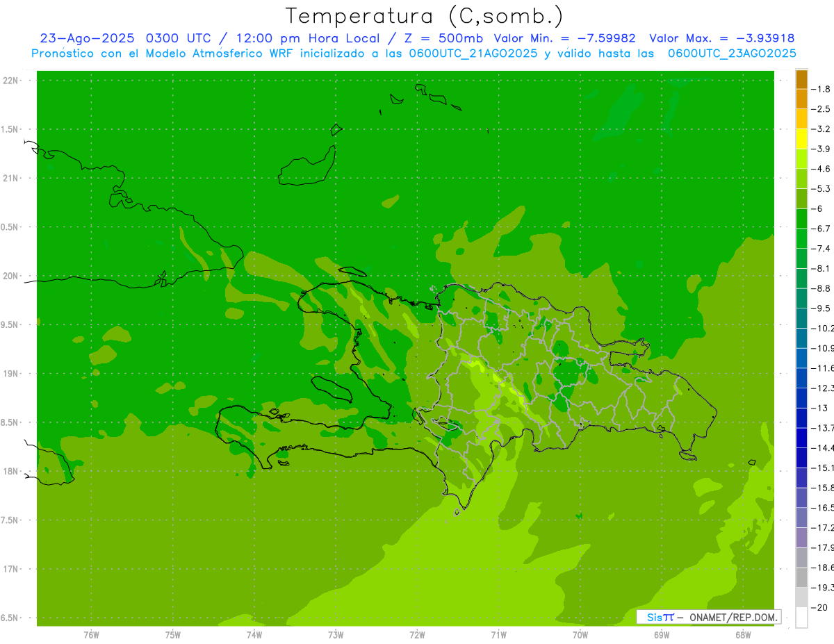This screenshot has height=644, width=834.
Task: Click latitude label '17N'
Action: 12,569
